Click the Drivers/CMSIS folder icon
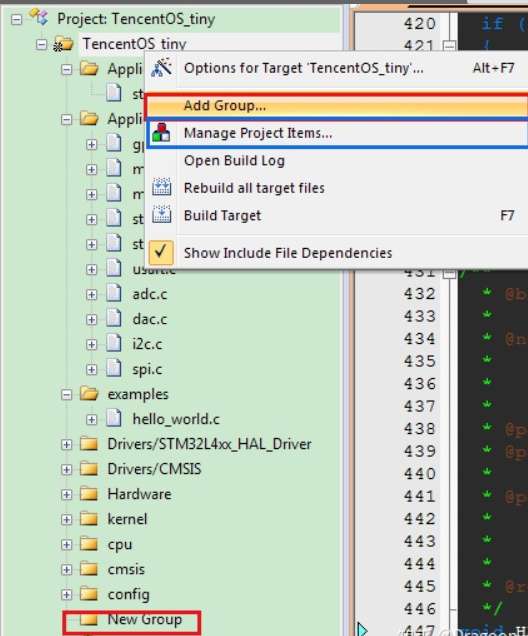Screen dimensions: 528x636 click(x=89, y=469)
